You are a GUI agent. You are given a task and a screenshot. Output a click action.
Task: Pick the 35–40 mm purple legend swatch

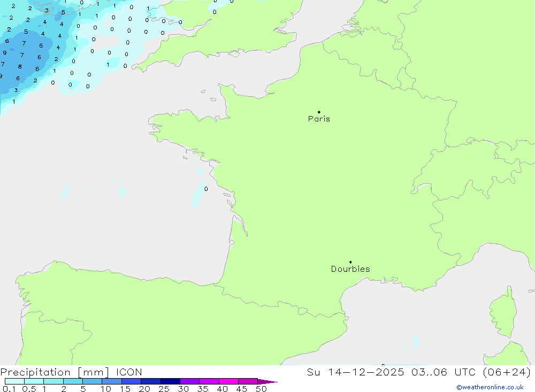click(x=209, y=381)
